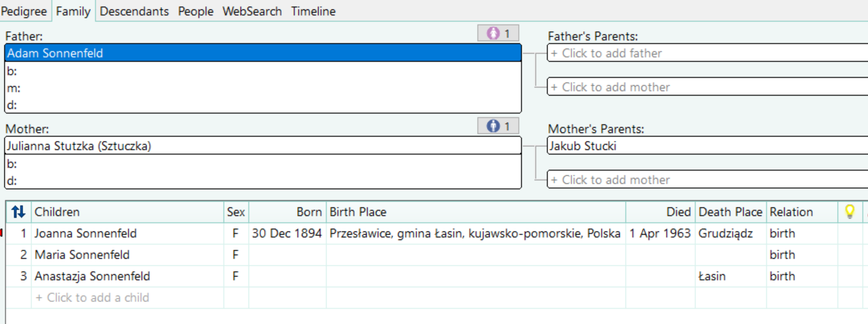The image size is (868, 324).
Task: Show the Timeline tab
Action: click(313, 11)
